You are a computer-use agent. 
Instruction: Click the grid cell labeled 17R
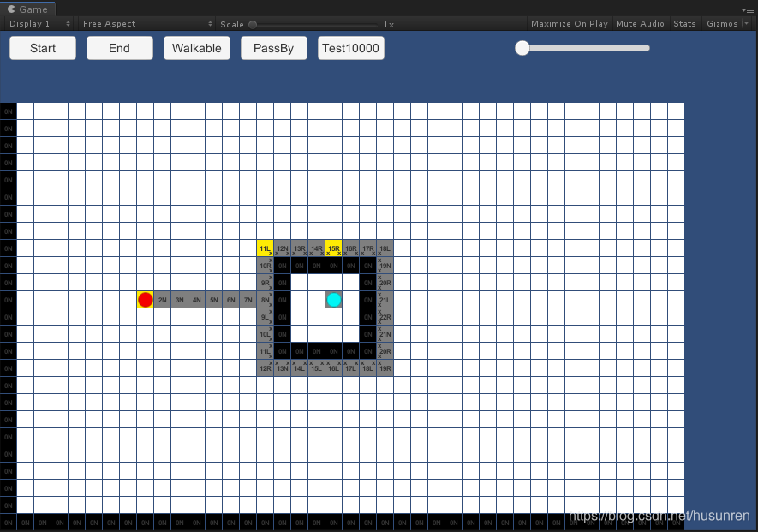click(x=368, y=248)
